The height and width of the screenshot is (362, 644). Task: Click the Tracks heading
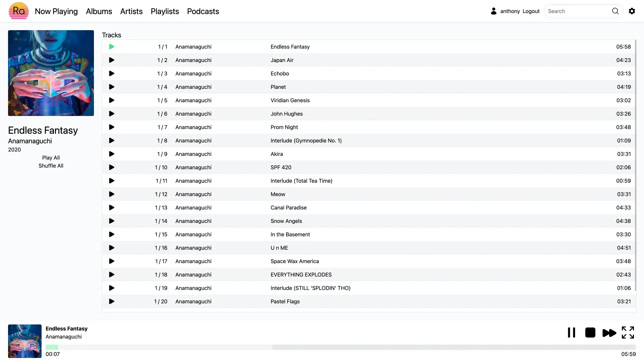point(112,35)
